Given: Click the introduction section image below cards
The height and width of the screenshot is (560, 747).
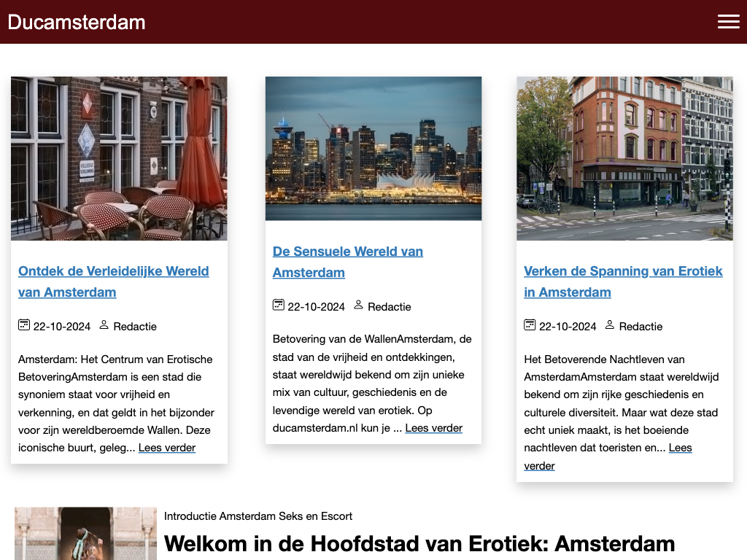Looking at the screenshot, I should coord(86,533).
